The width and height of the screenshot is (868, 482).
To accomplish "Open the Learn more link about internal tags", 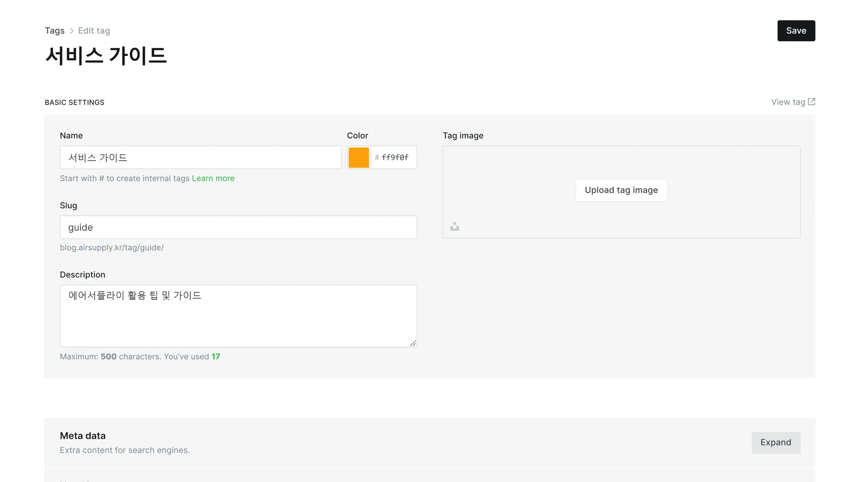I will [x=213, y=178].
